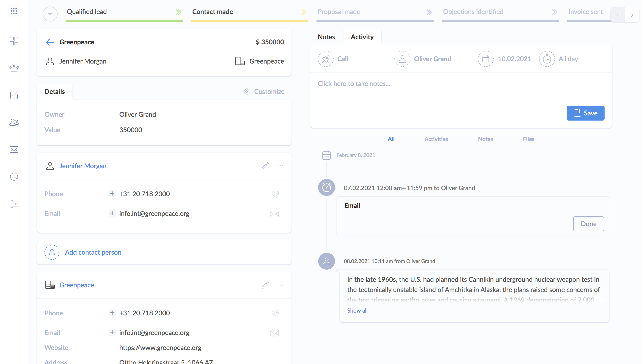Click the Show all link
Image resolution: width=642 pixels, height=364 pixels.
[357, 310]
